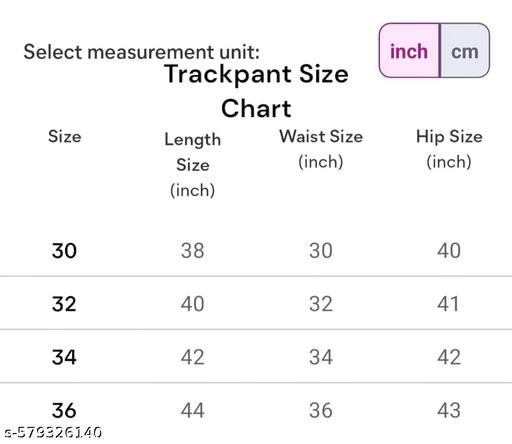Image resolution: width=512 pixels, height=444 pixels.
Task: Click the Waist Size (inch) header
Action: point(321,149)
